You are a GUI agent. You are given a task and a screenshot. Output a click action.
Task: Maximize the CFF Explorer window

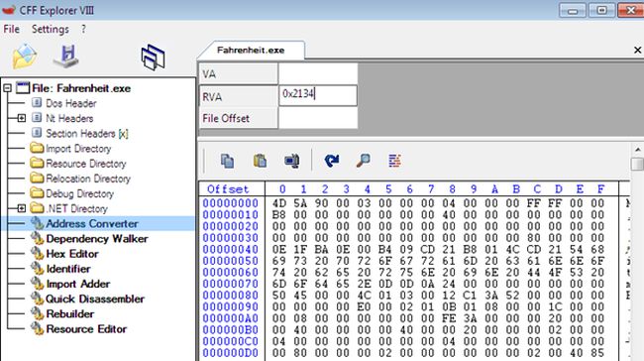[x=602, y=10]
